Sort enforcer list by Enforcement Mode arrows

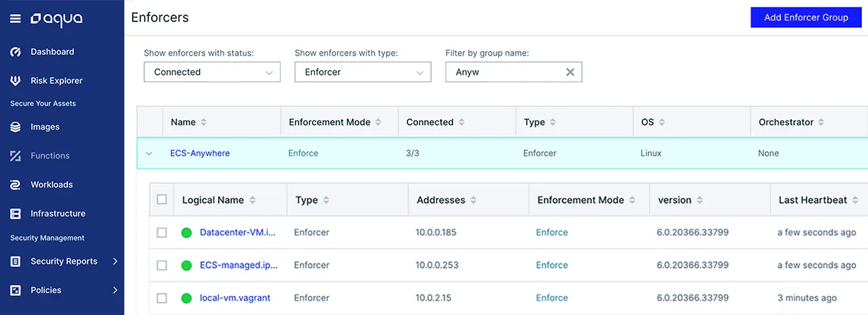[632, 201]
